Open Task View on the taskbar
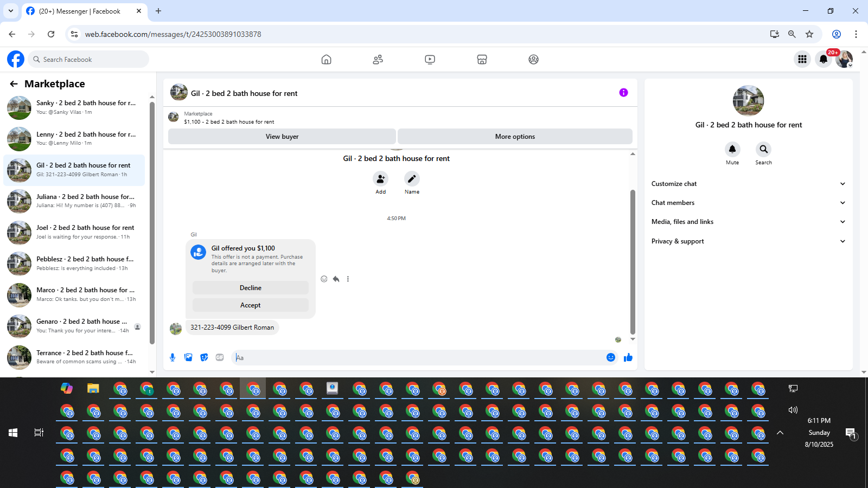The height and width of the screenshot is (488, 868). pyautogui.click(x=39, y=433)
